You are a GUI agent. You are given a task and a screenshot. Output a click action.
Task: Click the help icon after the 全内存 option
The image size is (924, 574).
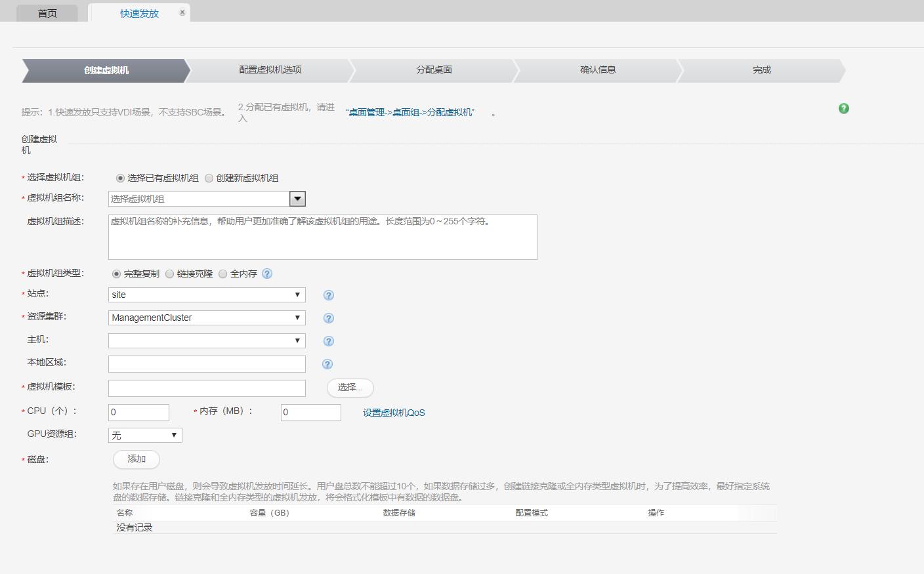coord(267,274)
